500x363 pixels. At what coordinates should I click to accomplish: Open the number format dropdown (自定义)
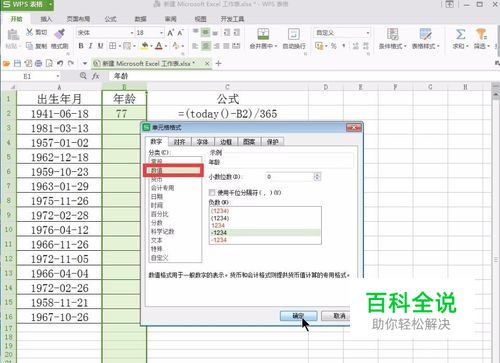pyautogui.click(x=368, y=33)
